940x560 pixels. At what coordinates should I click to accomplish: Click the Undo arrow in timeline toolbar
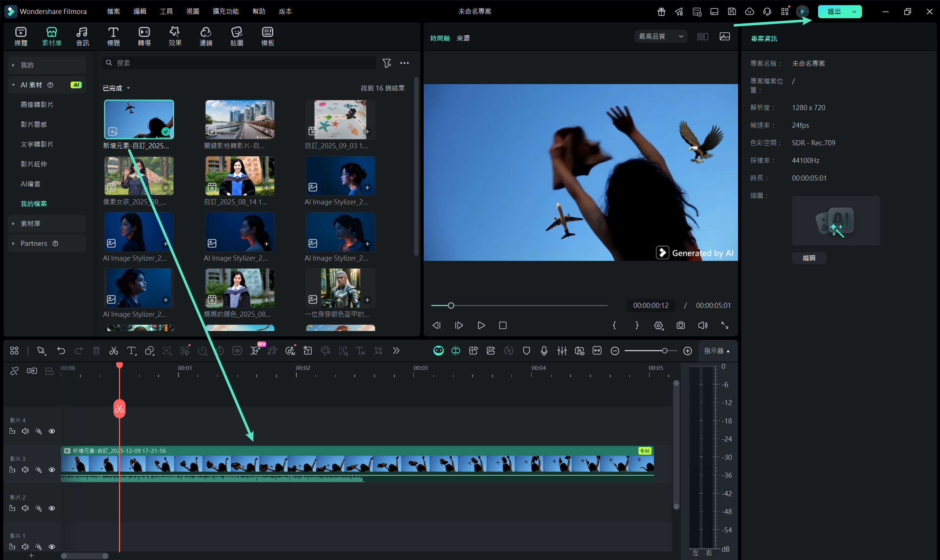pos(61,351)
